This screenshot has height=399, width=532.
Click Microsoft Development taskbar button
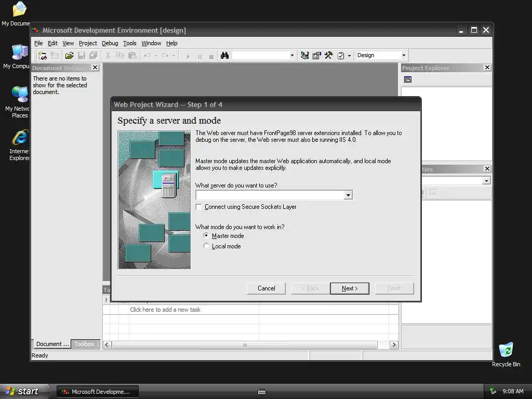[97, 392]
